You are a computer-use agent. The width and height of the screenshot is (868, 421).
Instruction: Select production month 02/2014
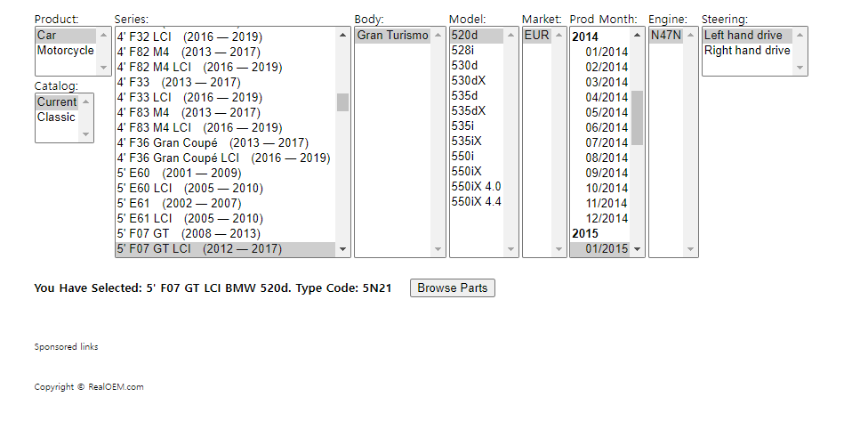coord(600,67)
